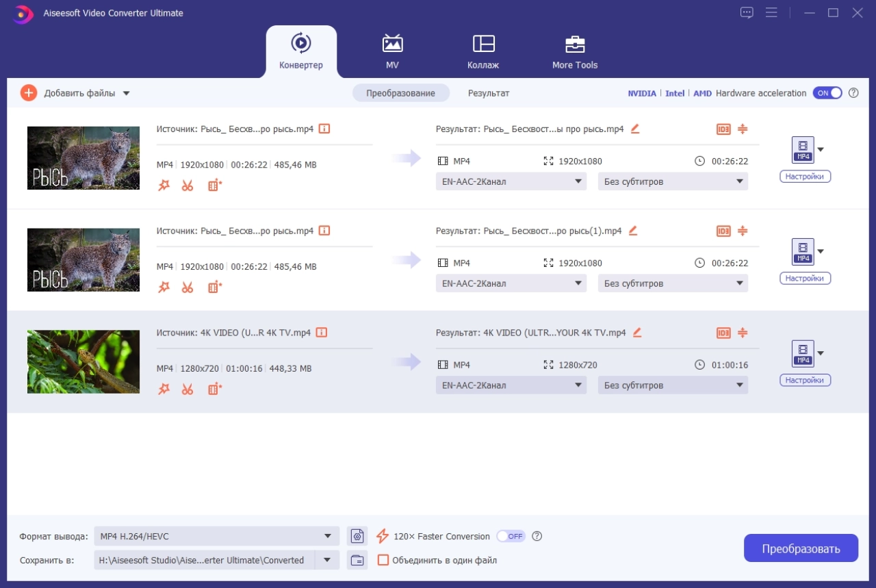Edit ID3 metadata for the first result file
This screenshot has width=876, height=588.
pos(723,129)
